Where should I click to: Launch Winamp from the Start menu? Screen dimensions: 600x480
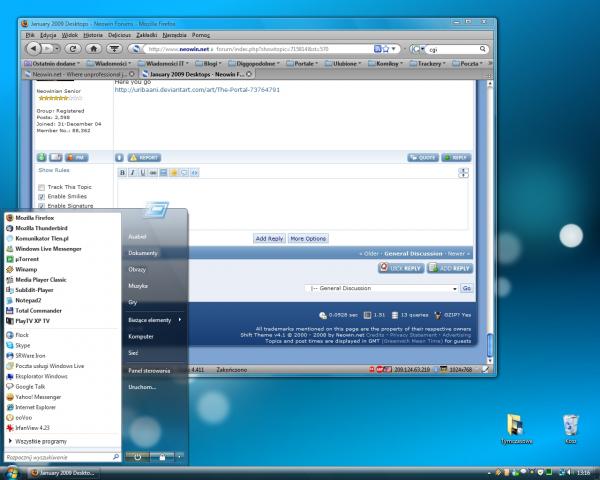pyautogui.click(x=26, y=269)
